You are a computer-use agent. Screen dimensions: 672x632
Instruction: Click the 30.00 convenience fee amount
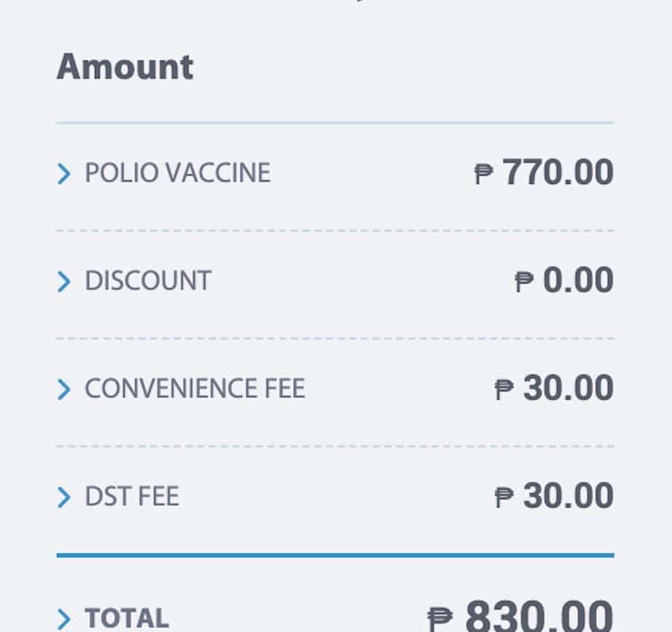pos(568,388)
